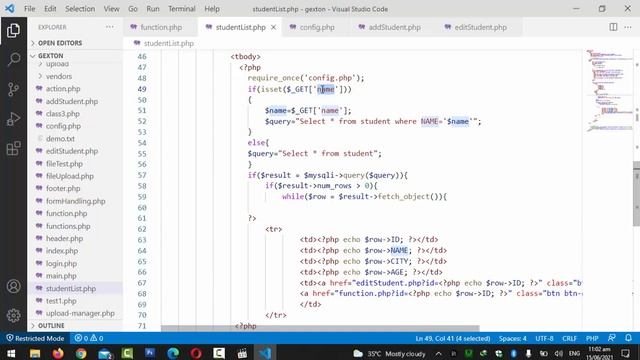Open editor More Actions ellipsis
The height and width of the screenshot is (360, 640).
coord(628,27)
